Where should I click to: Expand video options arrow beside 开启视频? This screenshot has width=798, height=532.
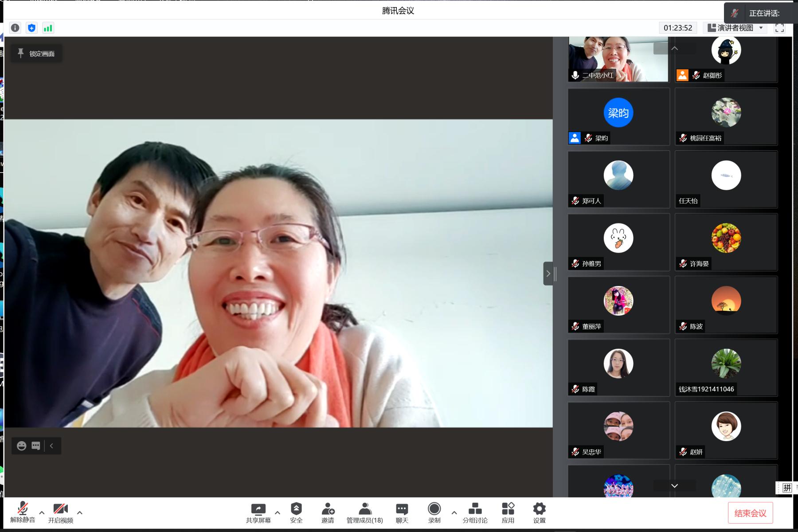80,512
